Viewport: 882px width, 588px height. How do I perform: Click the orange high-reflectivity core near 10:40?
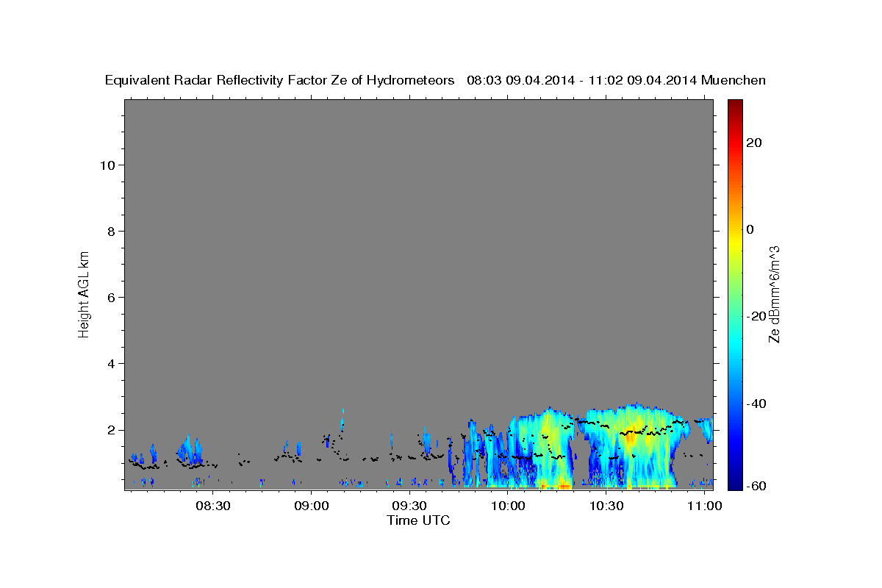(630, 439)
